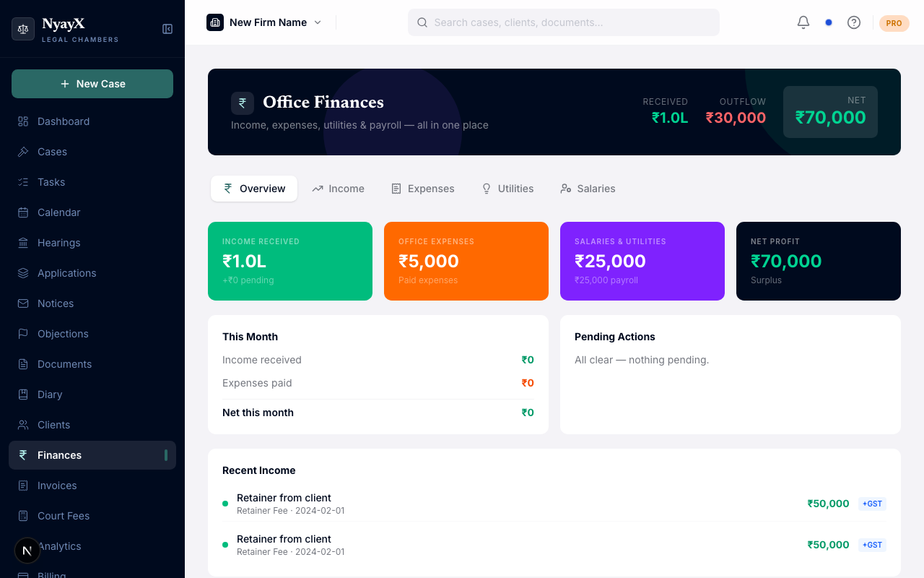Collapse the sidebar with the panel toggle

click(167, 29)
